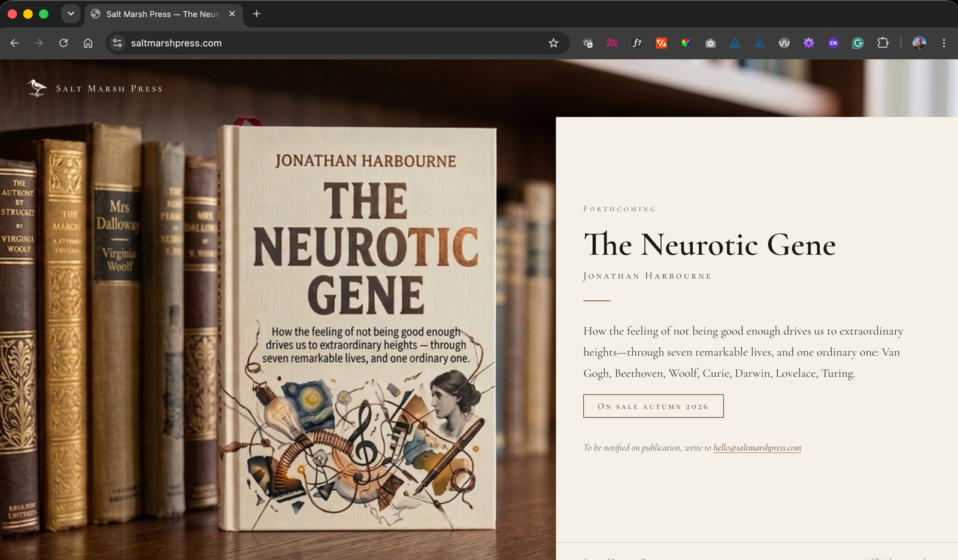
Task: Open the browser home page
Action: (x=88, y=43)
